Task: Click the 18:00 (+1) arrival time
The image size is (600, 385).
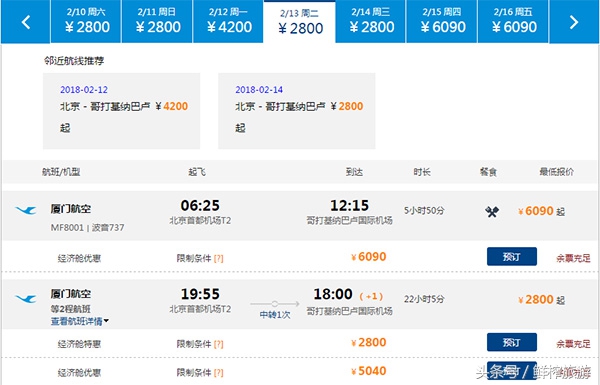Action: click(348, 294)
